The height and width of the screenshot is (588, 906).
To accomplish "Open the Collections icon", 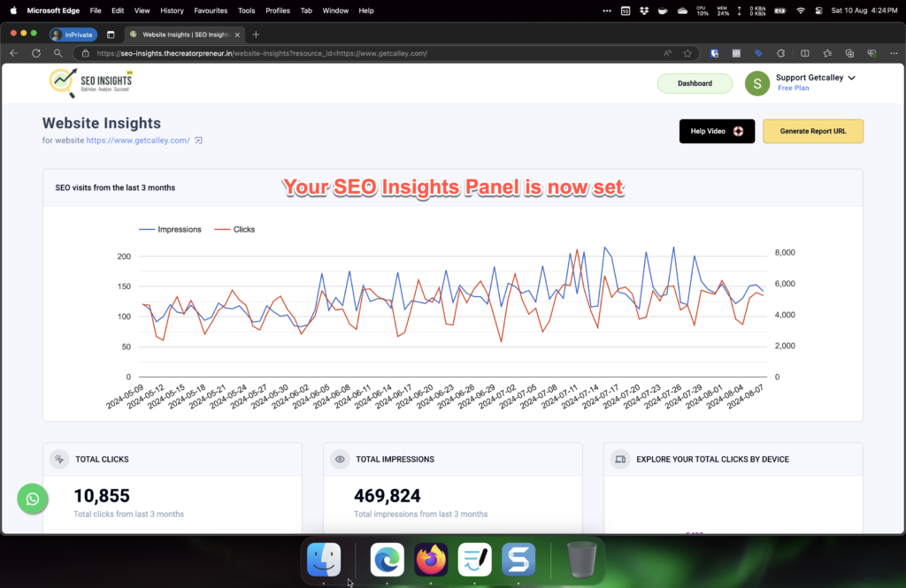I will click(x=849, y=53).
